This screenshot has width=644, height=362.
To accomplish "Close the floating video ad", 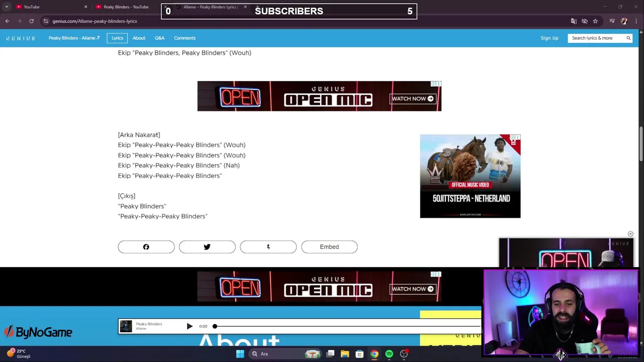I will (630, 234).
